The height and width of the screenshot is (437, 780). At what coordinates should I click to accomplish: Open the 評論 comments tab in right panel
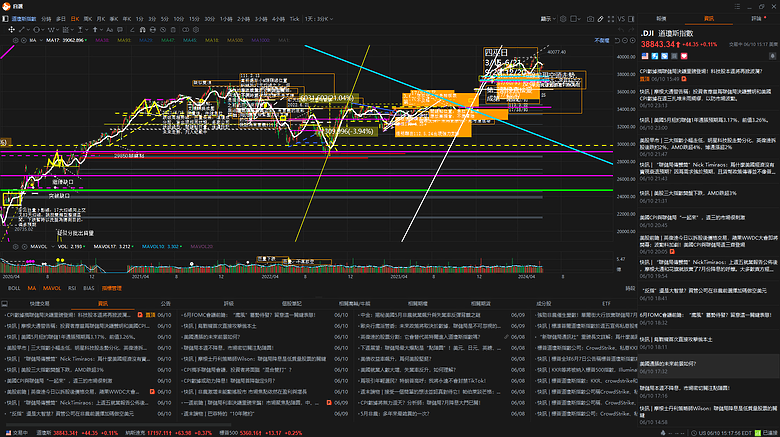(756, 18)
